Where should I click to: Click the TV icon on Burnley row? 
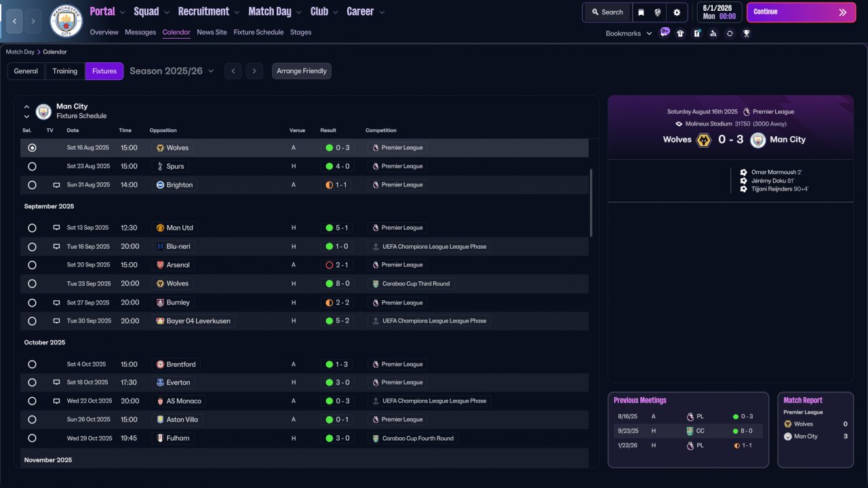click(x=56, y=303)
